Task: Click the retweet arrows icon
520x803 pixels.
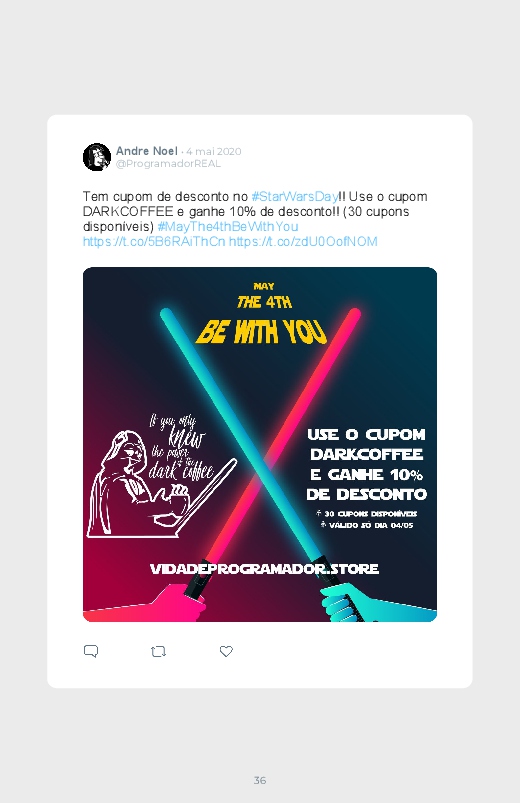Action: click(x=158, y=651)
